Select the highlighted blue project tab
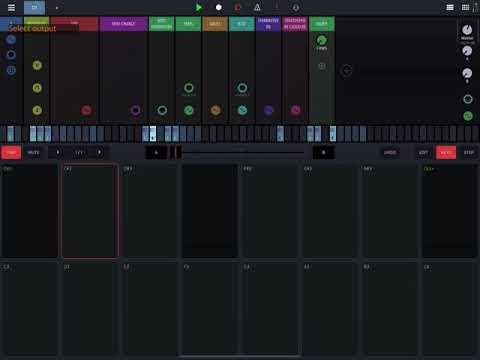Image resolution: width=480 pixels, height=360 pixels. point(34,7)
